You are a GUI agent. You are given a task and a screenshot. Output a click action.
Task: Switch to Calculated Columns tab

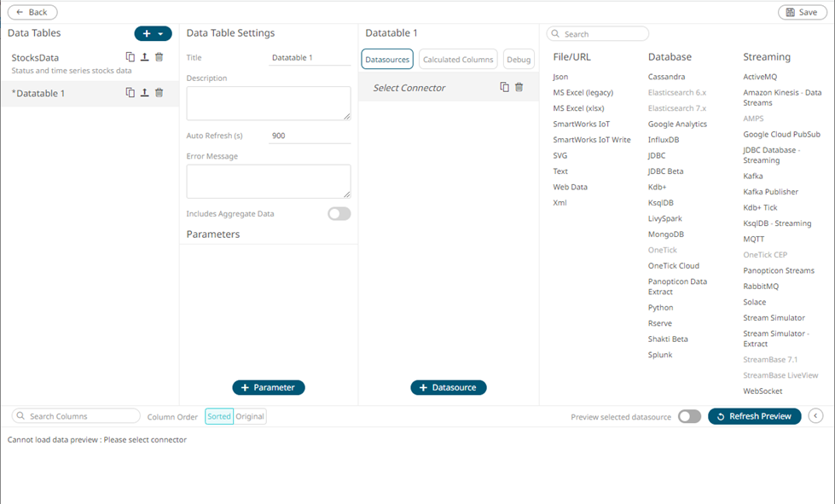pos(458,60)
